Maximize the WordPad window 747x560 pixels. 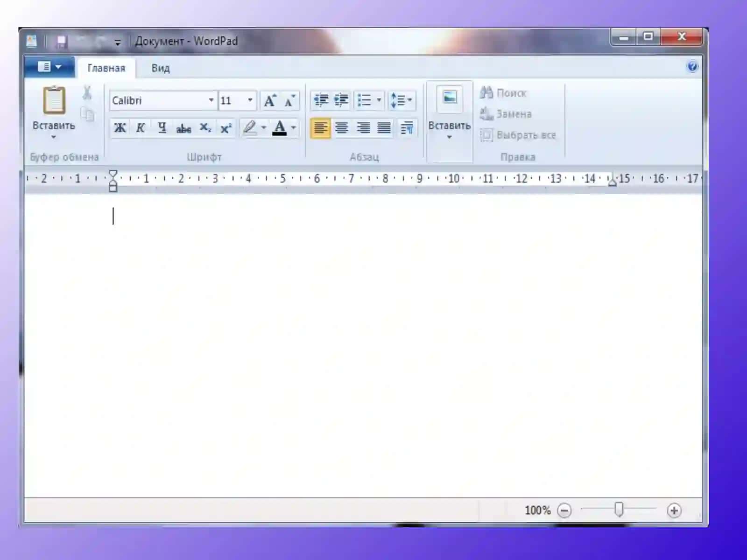[648, 36]
